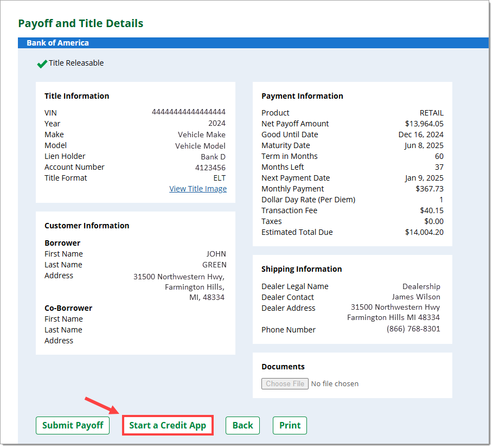Select the No file chosen text
This screenshot has height=448, width=493.
point(335,383)
